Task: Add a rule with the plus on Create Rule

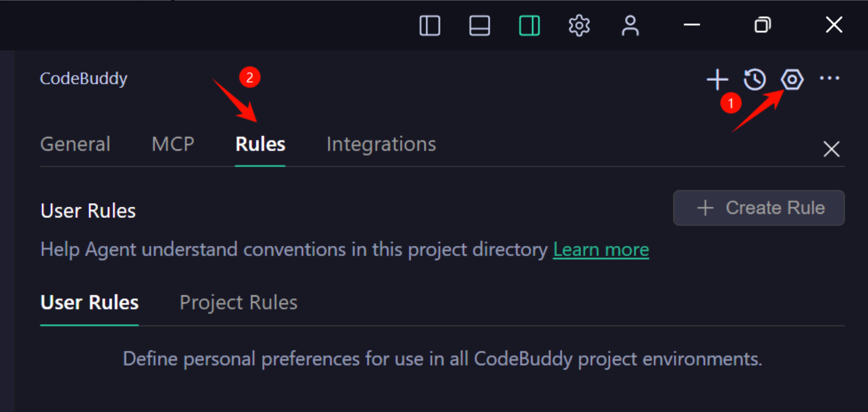Action: coord(705,208)
